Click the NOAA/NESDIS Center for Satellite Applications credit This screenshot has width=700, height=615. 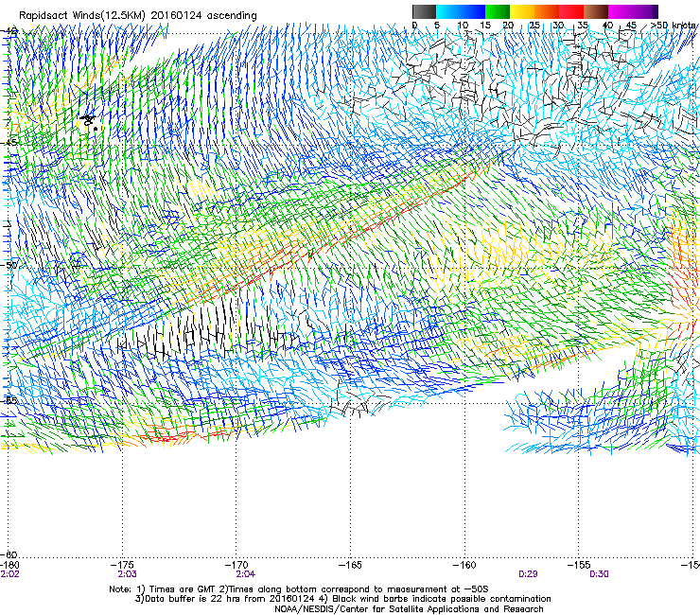[x=409, y=608]
